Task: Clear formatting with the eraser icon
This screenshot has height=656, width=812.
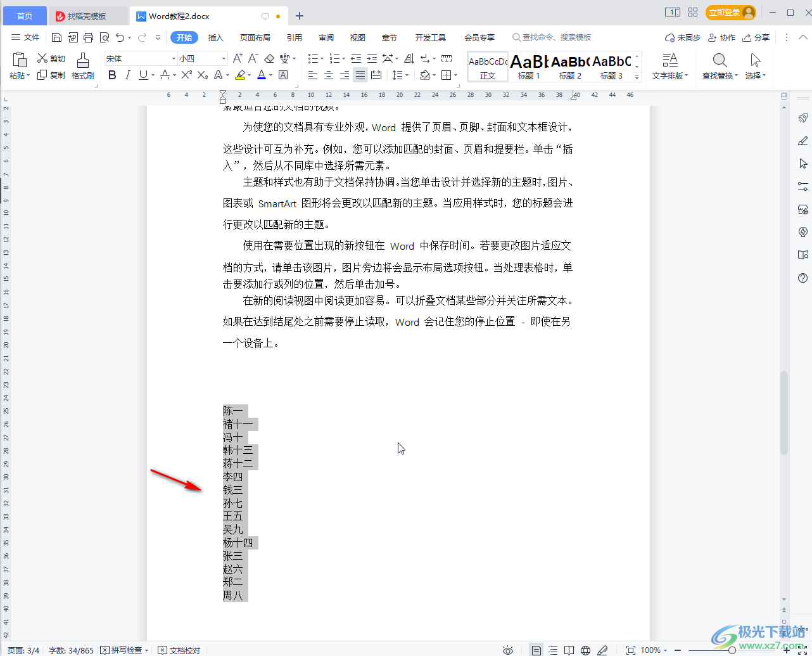Action: (x=269, y=58)
